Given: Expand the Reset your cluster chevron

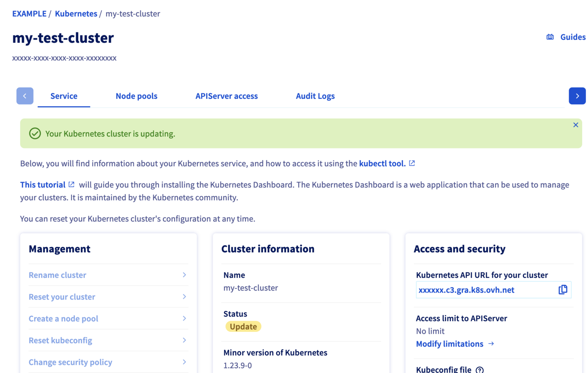Looking at the screenshot, I should click(184, 297).
